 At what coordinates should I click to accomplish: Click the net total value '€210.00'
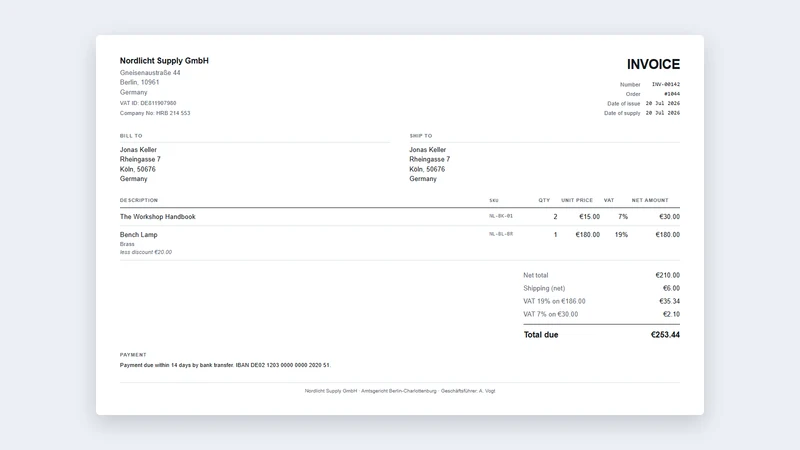click(667, 275)
